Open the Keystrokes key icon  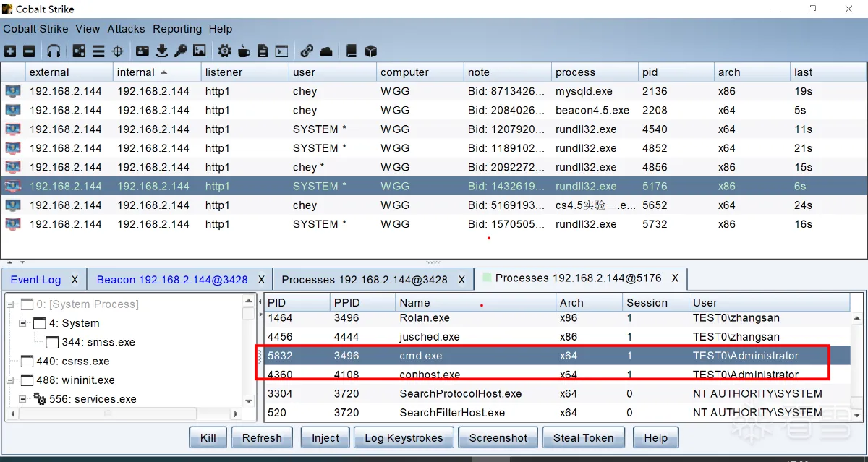coord(180,51)
